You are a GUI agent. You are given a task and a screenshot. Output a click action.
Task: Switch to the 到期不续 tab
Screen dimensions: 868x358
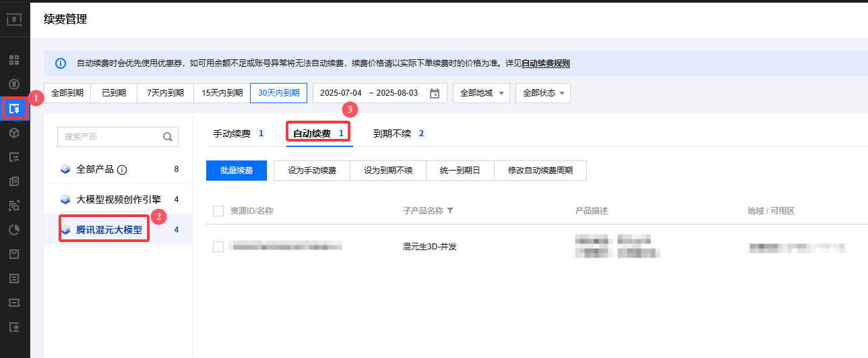(400, 133)
